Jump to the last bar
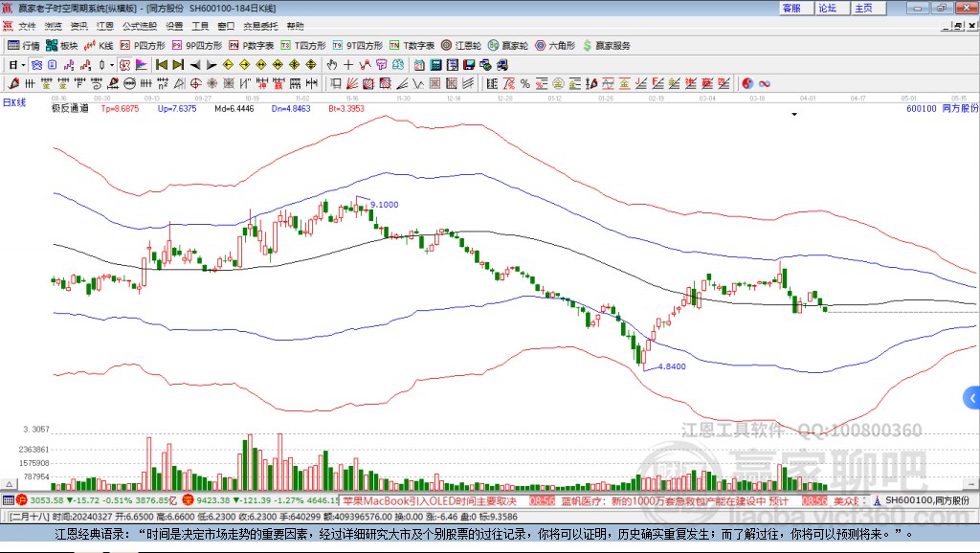 tap(178, 65)
